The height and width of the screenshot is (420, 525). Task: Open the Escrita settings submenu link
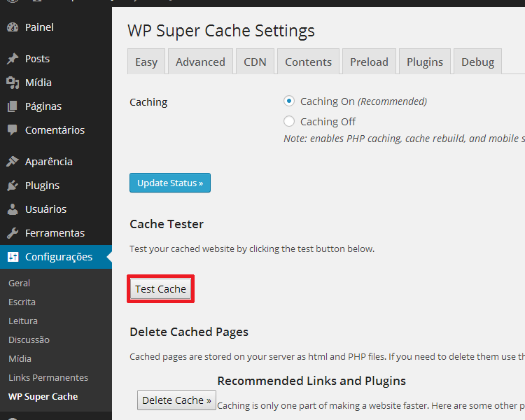tap(22, 302)
